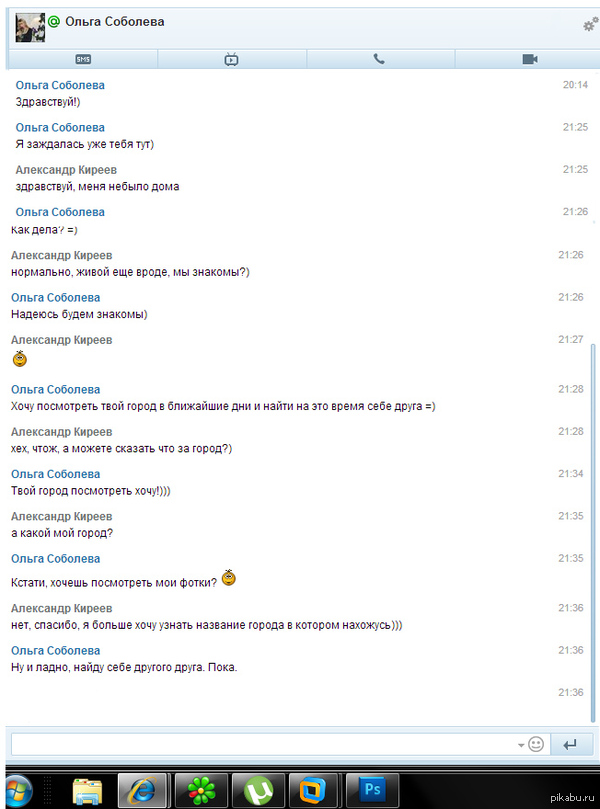
Task: Click the message input field
Action: point(262,744)
